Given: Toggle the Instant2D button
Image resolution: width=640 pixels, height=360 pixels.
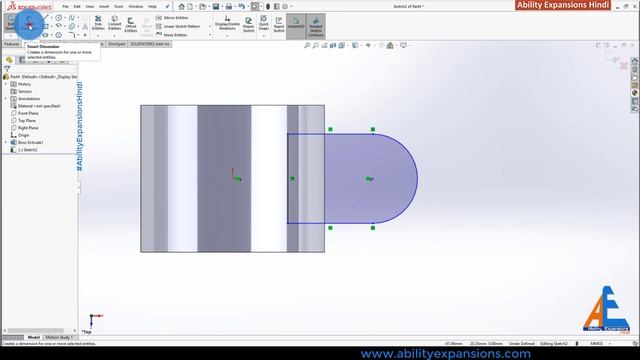Looking at the screenshot, I should [296, 26].
